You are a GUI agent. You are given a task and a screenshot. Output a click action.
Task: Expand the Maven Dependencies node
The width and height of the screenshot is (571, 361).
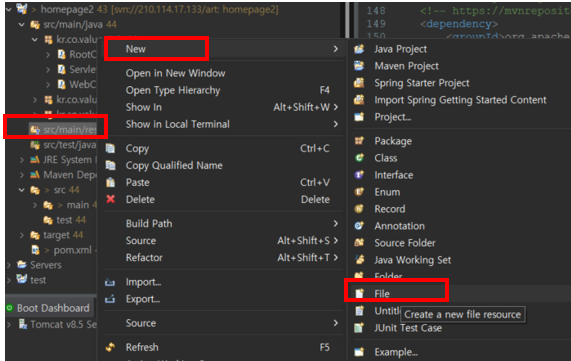click(21, 175)
